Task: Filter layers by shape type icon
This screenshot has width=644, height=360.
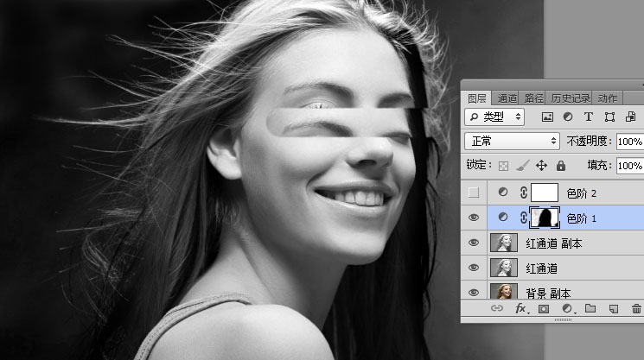Action: (609, 117)
